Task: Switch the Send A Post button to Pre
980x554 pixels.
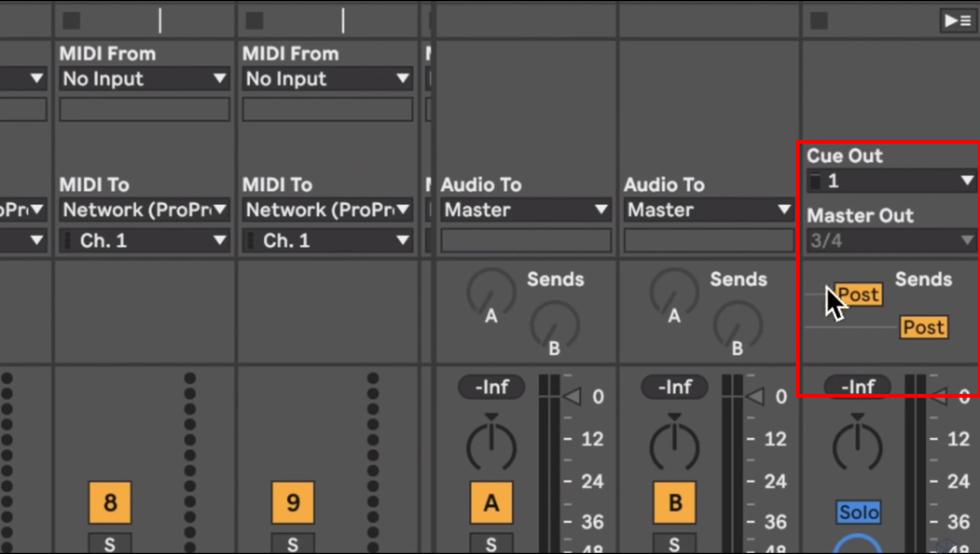Action: [858, 295]
